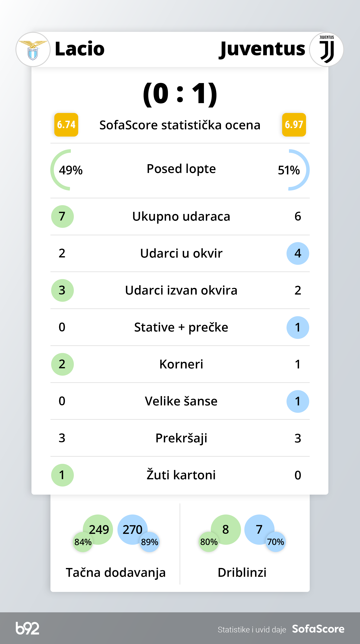Click the 89% pass accuracy badge
This screenshot has width=360, height=644.
click(149, 542)
